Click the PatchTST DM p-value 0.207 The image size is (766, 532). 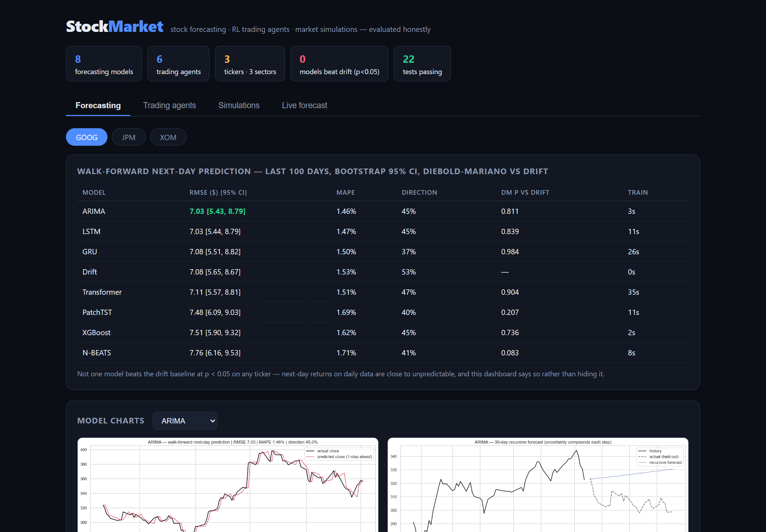click(510, 312)
